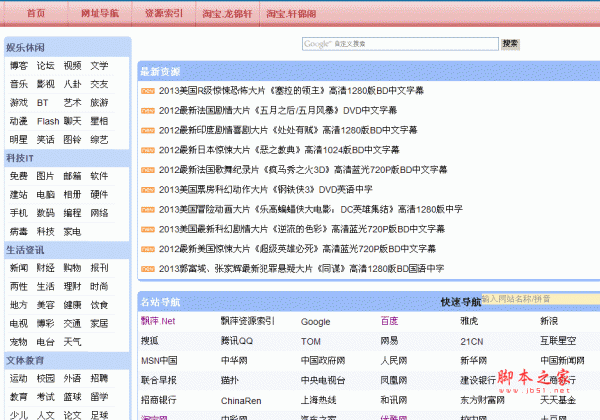Open the 视频 category link
Screen dimensions: 600x420
(x=72, y=66)
